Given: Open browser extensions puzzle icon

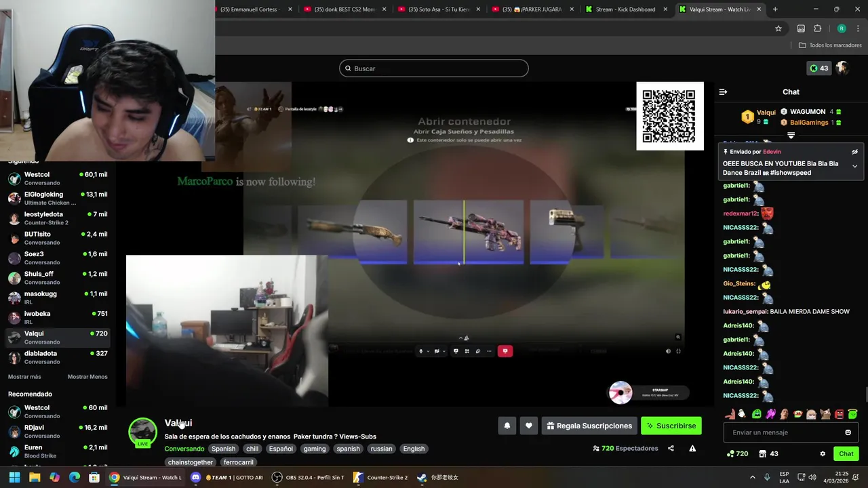Looking at the screenshot, I should (x=817, y=28).
